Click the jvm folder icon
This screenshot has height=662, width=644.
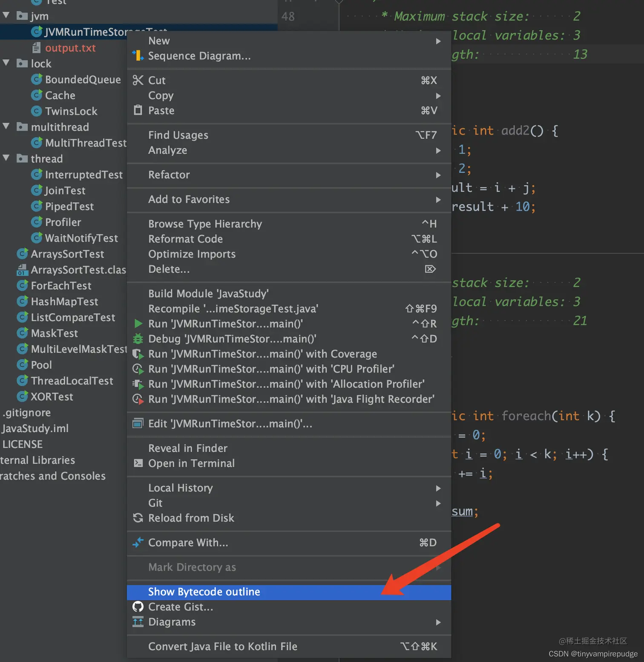click(22, 16)
